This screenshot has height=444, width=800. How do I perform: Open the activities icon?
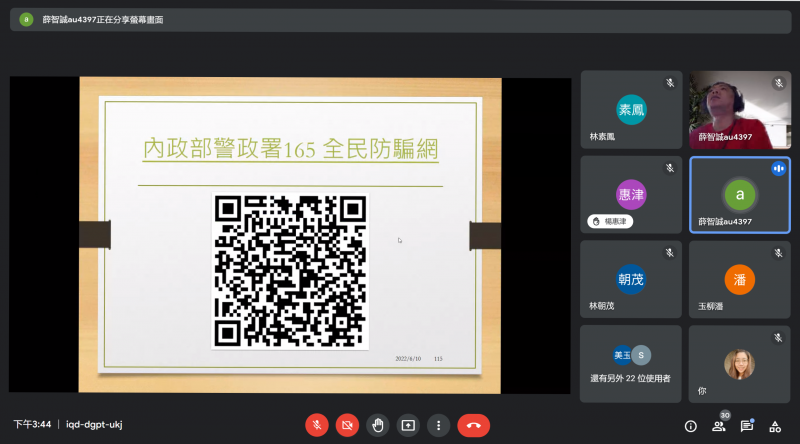click(x=775, y=426)
